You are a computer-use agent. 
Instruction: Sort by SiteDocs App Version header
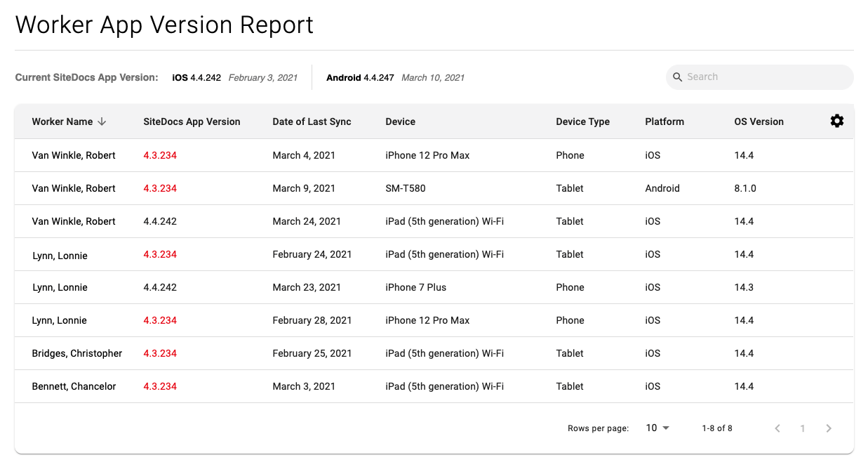point(192,121)
